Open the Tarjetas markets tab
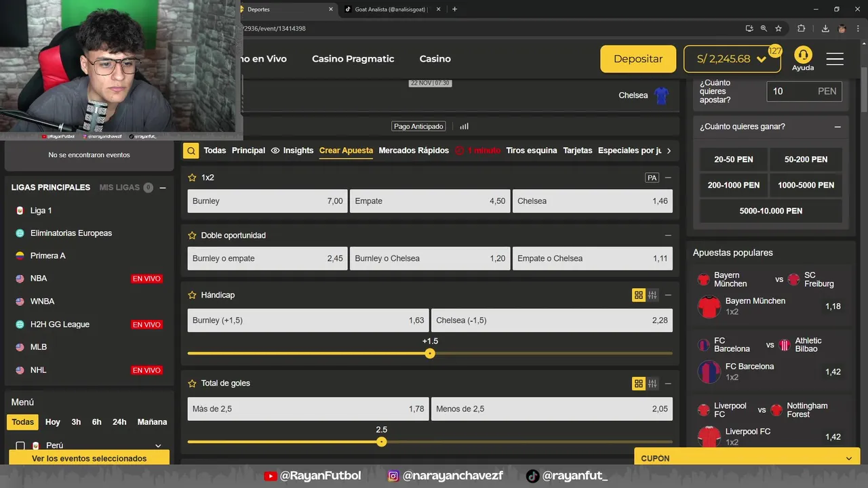The image size is (868, 488). tap(578, 150)
